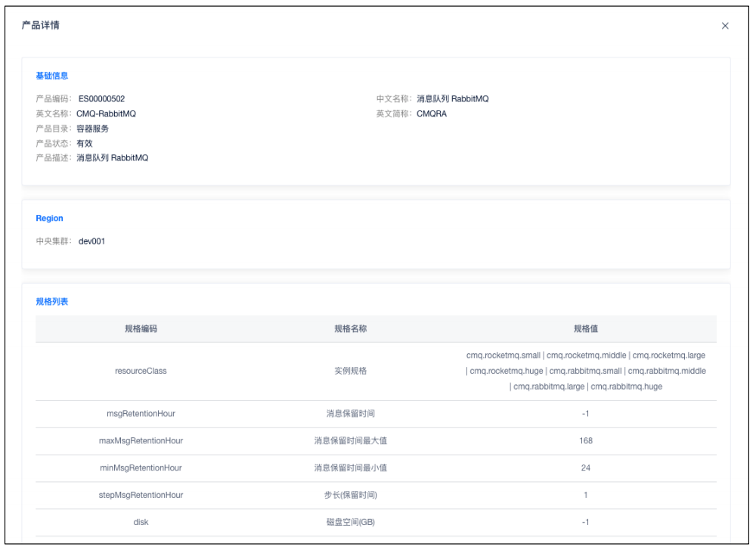Click the maxMsgRetentionHour cell
This screenshot has width=756, height=550.
tap(141, 440)
